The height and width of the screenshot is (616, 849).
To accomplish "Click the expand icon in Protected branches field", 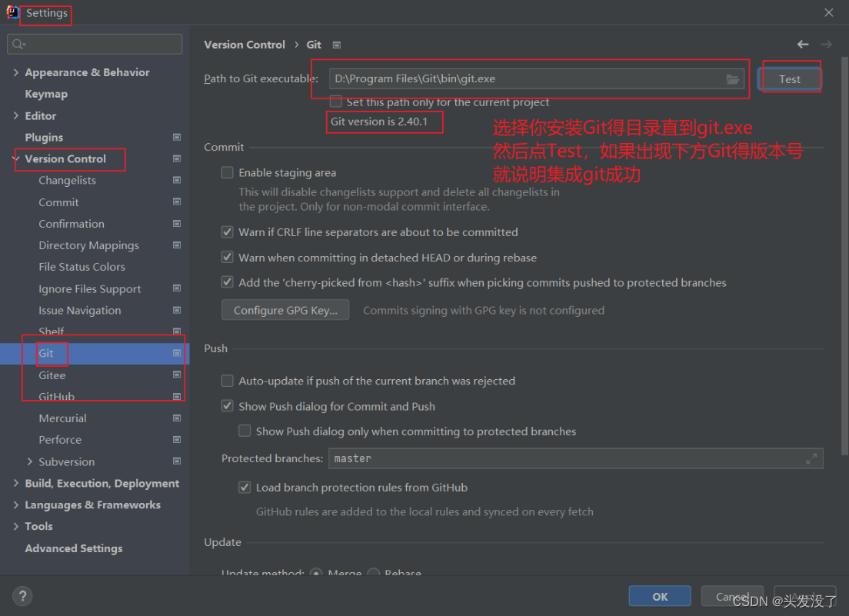I will [811, 459].
